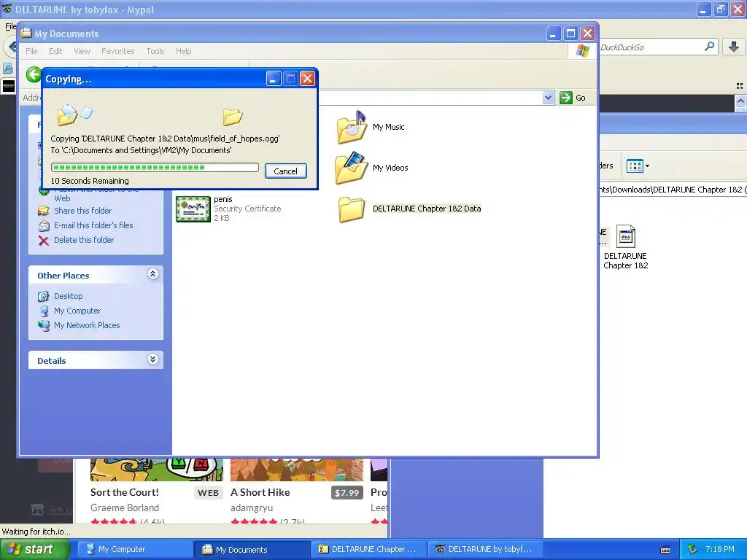Minimize the Copying dialog
Screen dimensions: 747x560
coord(274,79)
